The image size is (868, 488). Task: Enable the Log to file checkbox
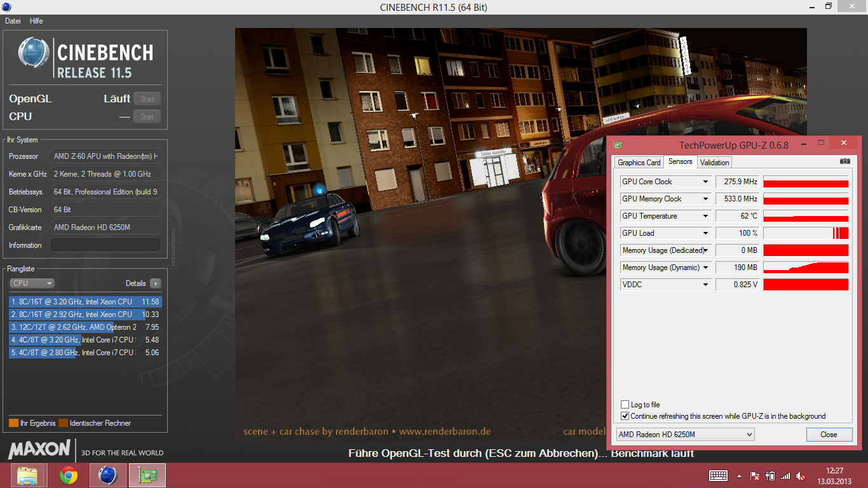point(625,405)
